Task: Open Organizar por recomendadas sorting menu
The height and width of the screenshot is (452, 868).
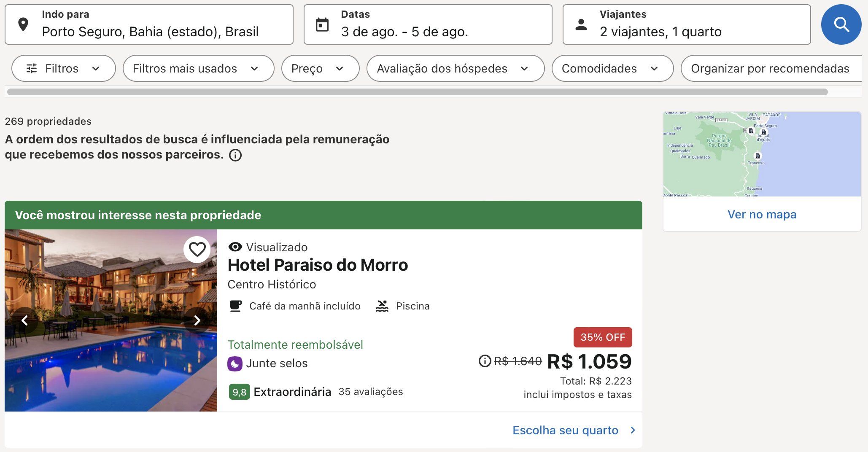Action: (x=772, y=68)
